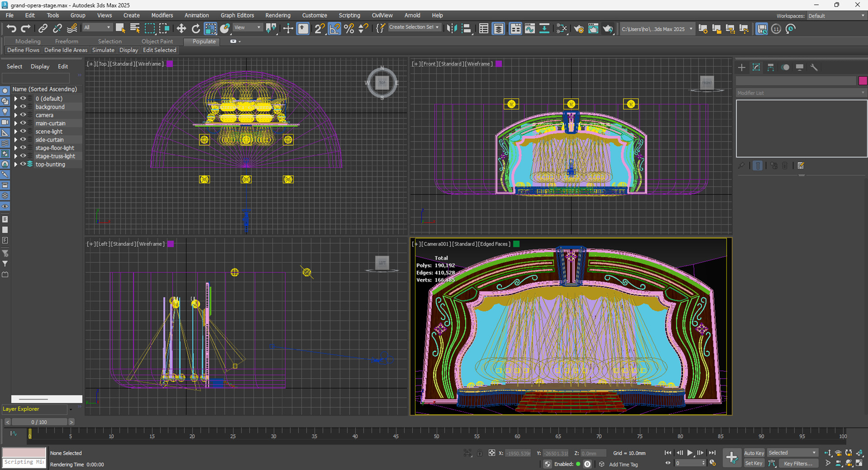Click the Simulate button in Populate ribbon

point(103,50)
